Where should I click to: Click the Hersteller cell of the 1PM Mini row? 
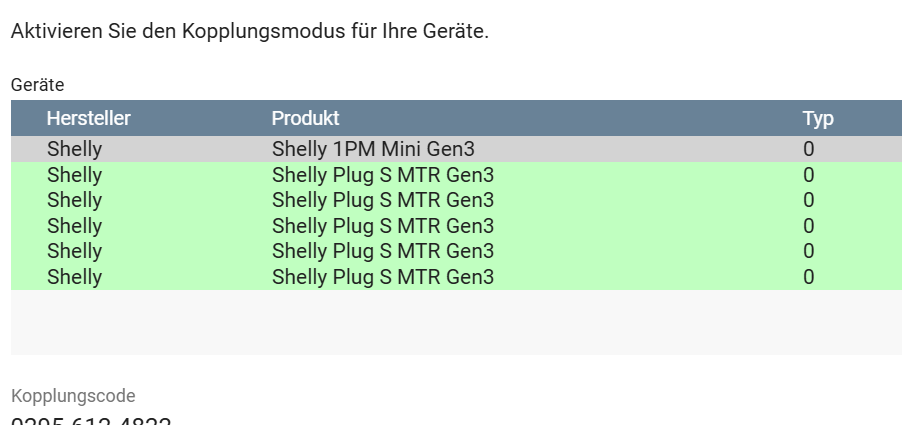(x=74, y=150)
